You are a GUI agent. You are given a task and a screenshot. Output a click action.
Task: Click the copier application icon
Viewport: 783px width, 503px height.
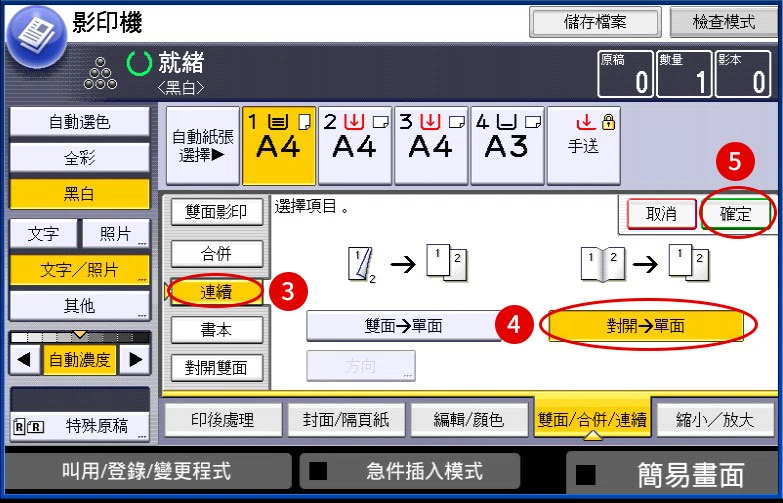[x=35, y=35]
